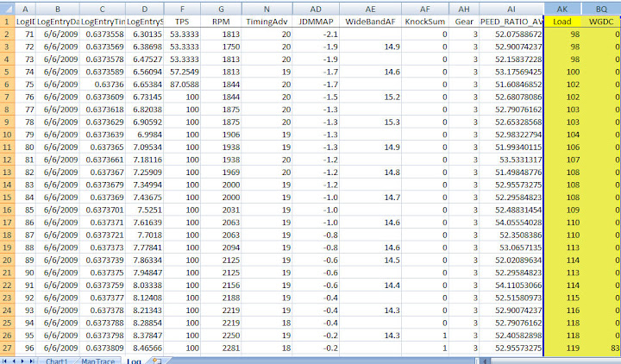The height and width of the screenshot is (364, 621).
Task: Select RPM cell showing 1906
Action: tap(221, 135)
